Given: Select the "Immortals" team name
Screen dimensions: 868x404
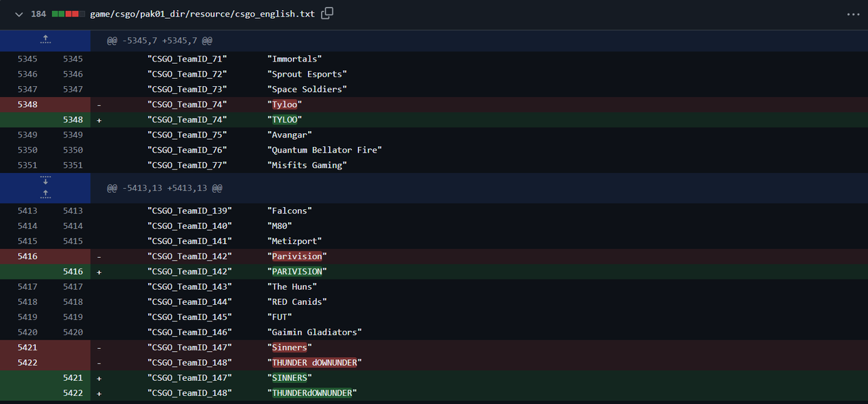Looking at the screenshot, I should (294, 59).
